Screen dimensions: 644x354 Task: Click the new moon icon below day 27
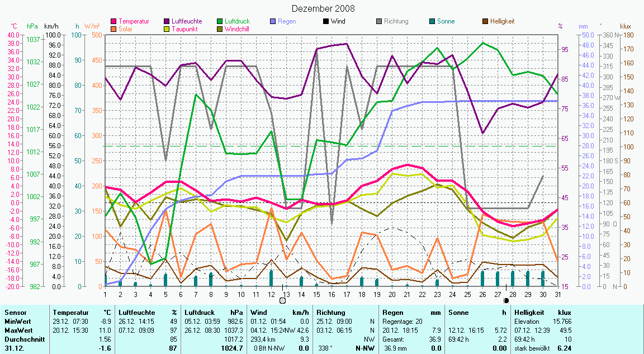[x=506, y=300]
